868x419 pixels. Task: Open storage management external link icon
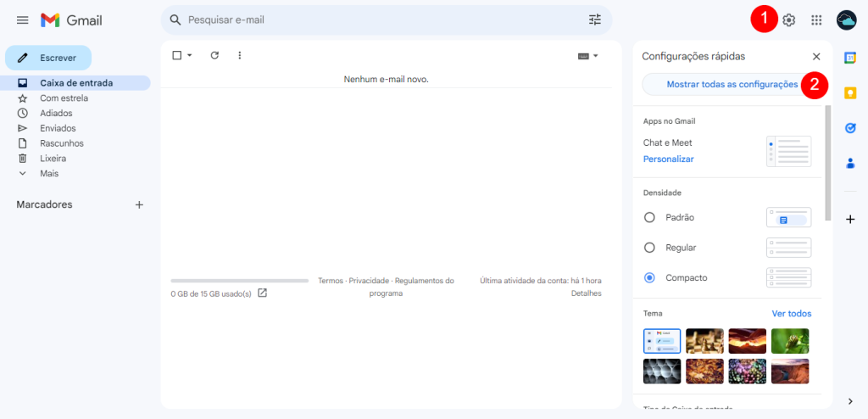coord(263,293)
